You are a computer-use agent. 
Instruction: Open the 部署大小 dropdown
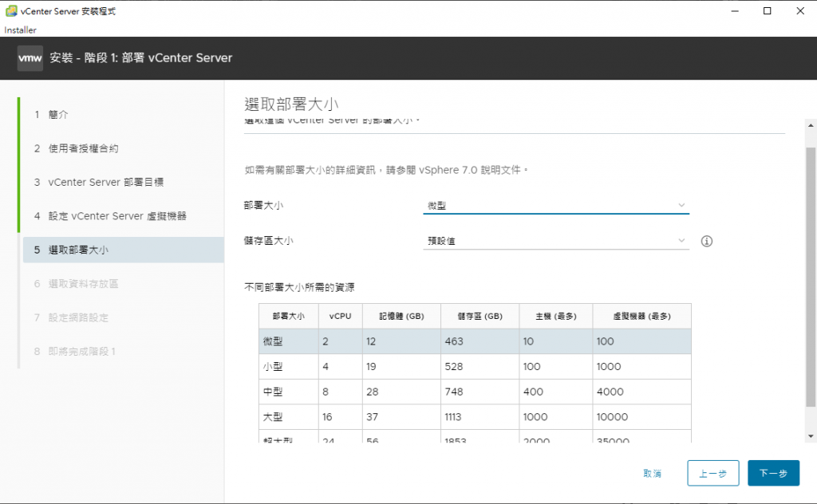556,206
